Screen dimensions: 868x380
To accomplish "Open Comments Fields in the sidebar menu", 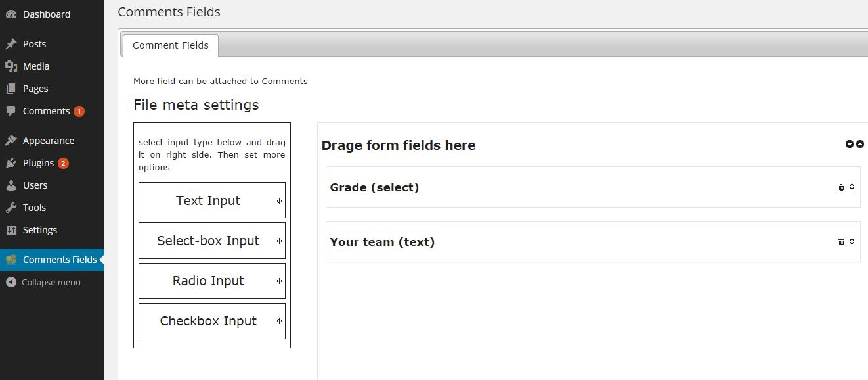I will coord(60,260).
